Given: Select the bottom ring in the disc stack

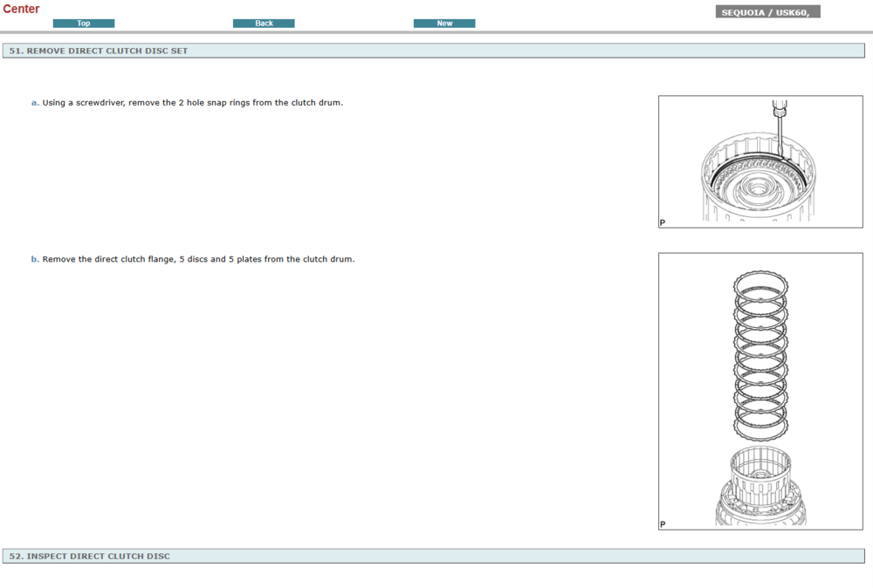Looking at the screenshot, I should coord(760,426).
